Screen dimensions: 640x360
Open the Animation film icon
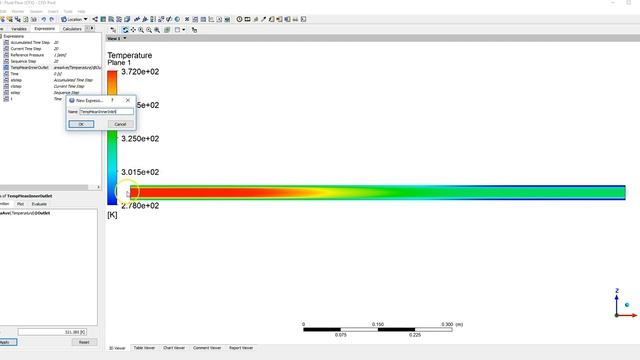coord(247,19)
